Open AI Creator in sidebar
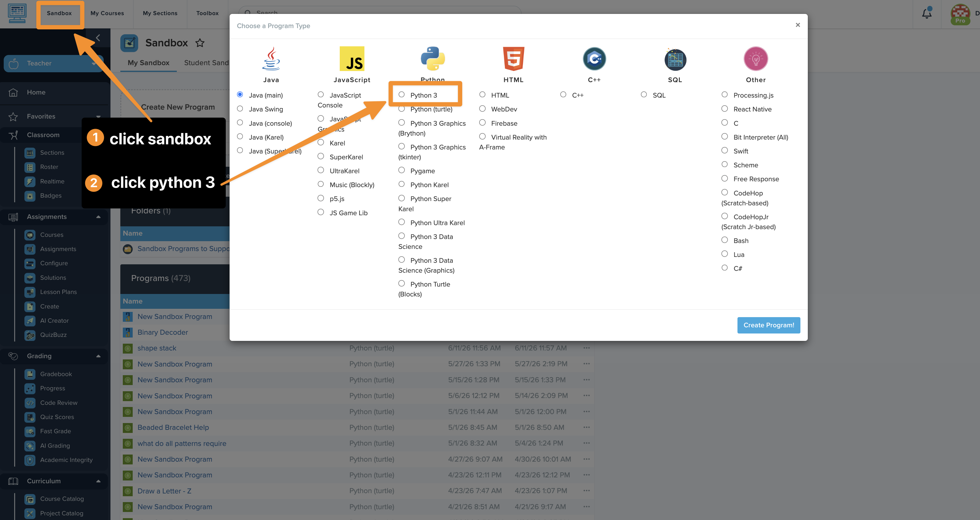This screenshot has width=980, height=520. pyautogui.click(x=54, y=321)
